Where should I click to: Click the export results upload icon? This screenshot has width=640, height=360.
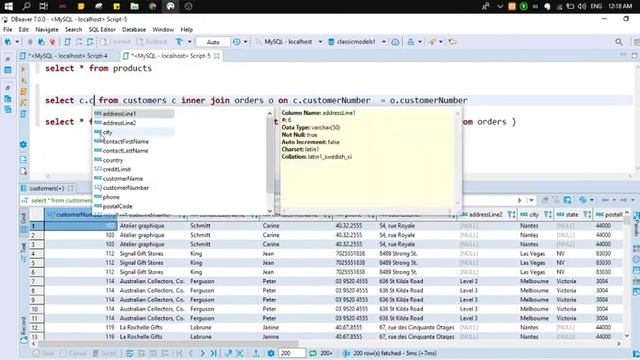pos(256,353)
